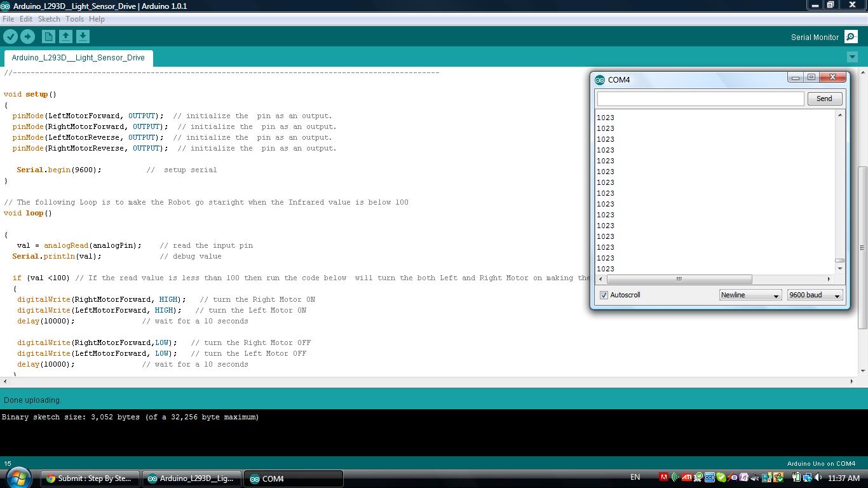Click the Send button in COM4 window
The width and height of the screenshot is (868, 488).
click(824, 98)
